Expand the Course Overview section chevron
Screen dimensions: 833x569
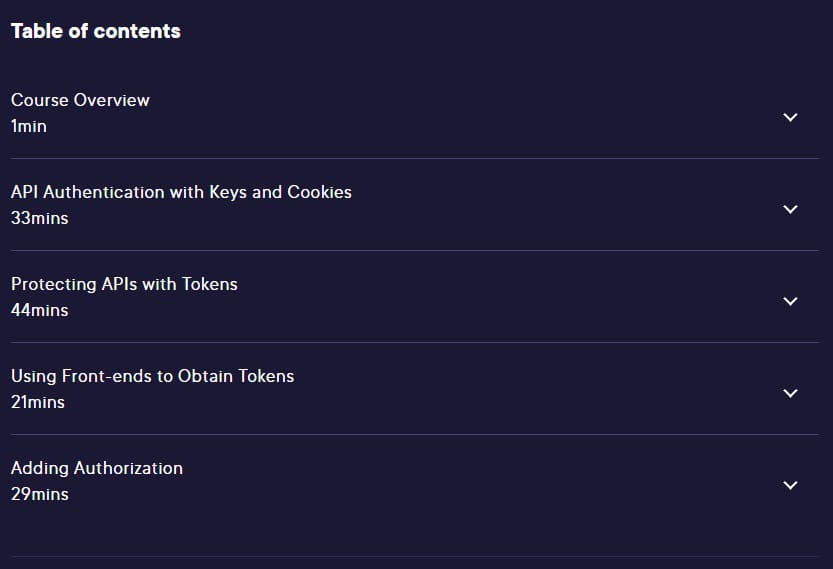pyautogui.click(x=790, y=117)
